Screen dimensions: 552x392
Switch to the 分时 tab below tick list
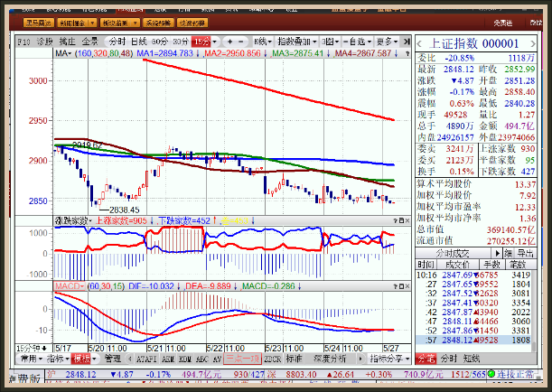(x=448, y=359)
